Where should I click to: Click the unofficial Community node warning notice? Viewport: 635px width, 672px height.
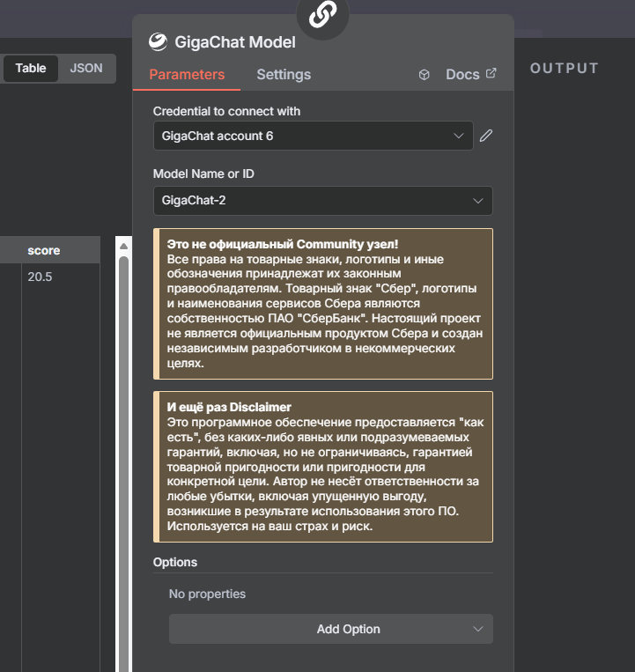pyautogui.click(x=322, y=304)
